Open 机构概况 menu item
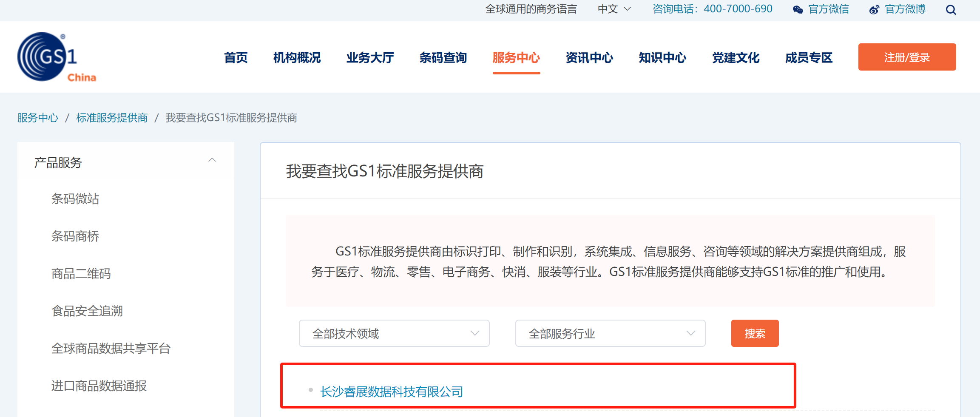 point(297,57)
